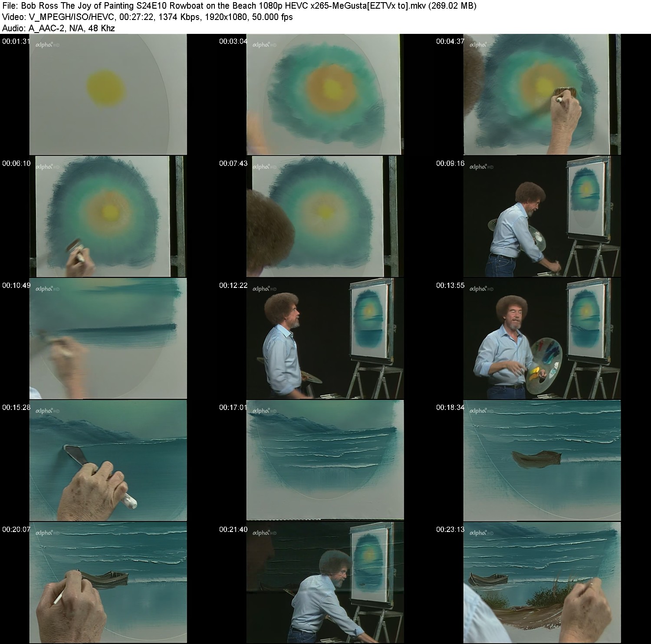Click the 00:18:34 timestamp label
The image size is (651, 644).
tap(450, 407)
